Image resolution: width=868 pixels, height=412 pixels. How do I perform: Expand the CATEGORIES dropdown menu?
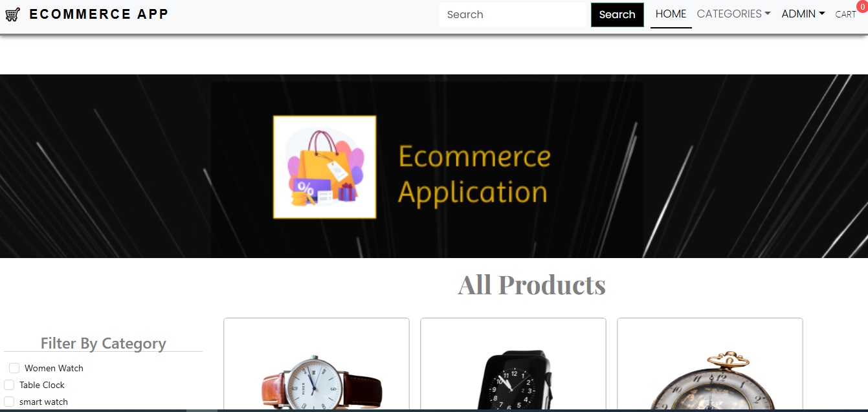(733, 14)
